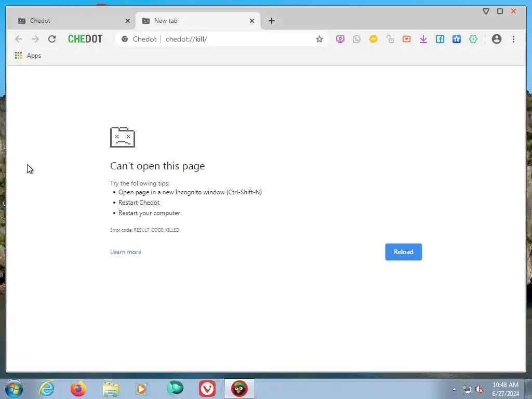
Task: Click the network tray icon
Action: 467,390
